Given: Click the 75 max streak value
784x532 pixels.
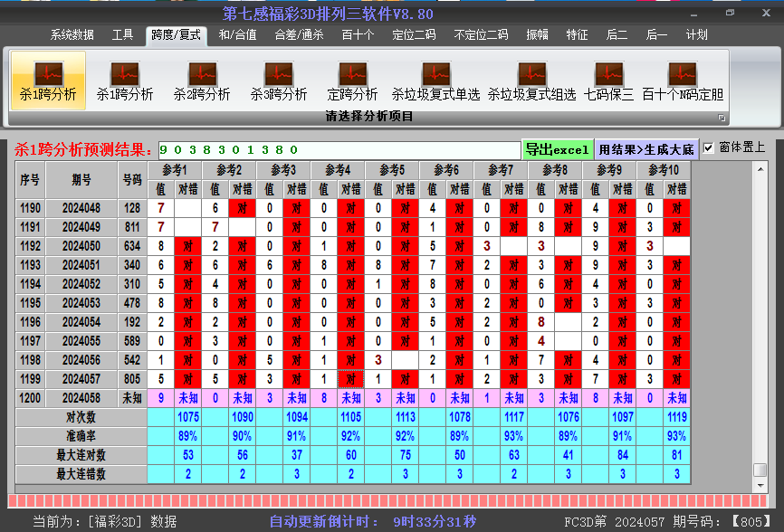Looking at the screenshot, I should pos(406,455).
